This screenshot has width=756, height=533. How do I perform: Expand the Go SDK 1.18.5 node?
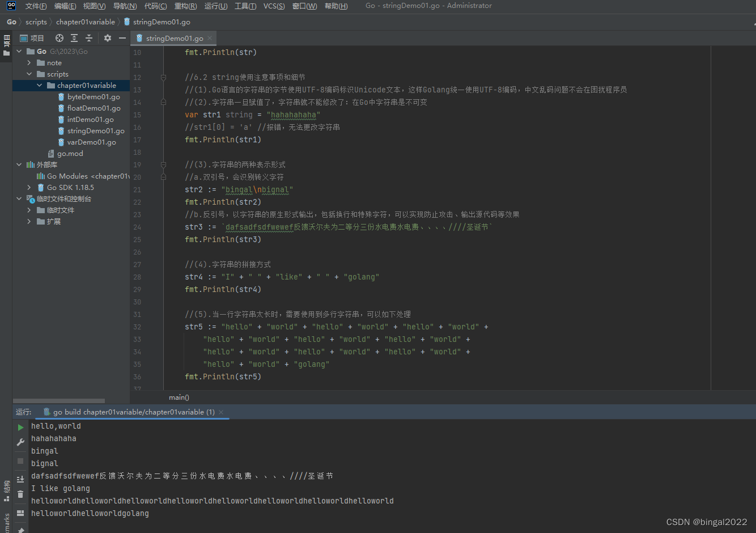29,188
